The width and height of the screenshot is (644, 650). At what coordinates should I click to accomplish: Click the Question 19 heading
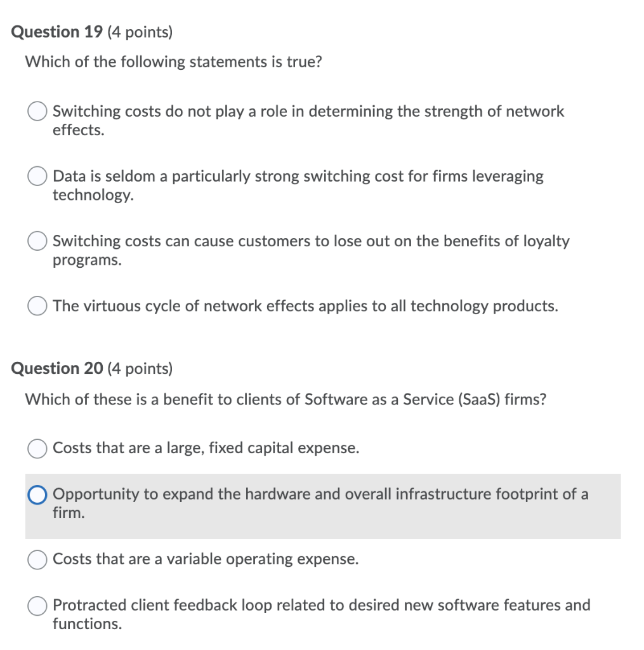coord(57,31)
